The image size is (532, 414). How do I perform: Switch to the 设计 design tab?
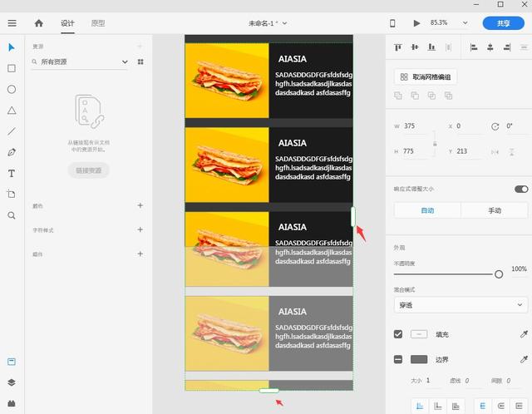(x=67, y=23)
